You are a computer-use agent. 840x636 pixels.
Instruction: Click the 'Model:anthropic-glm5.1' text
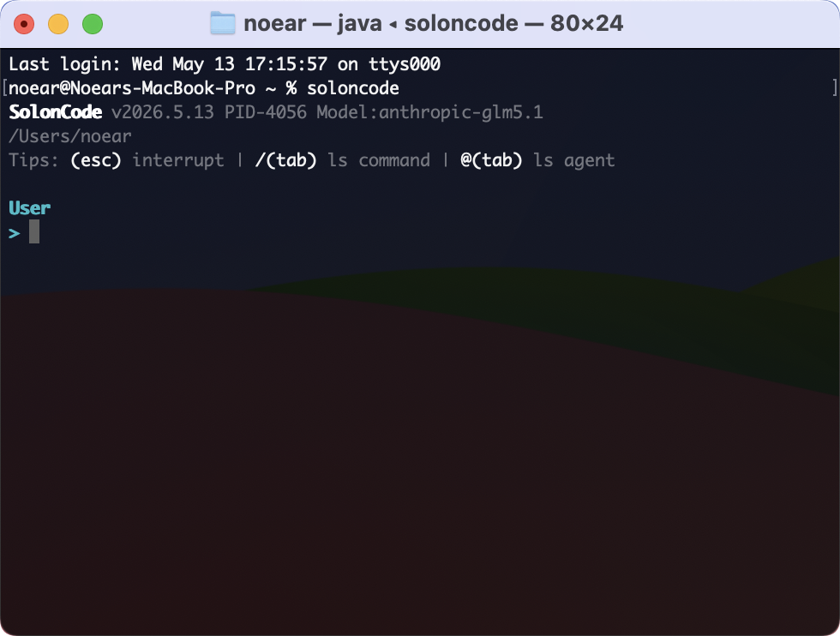coord(429,112)
